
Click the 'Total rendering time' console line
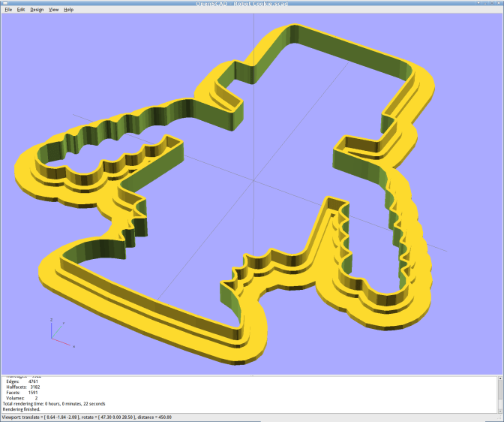54,403
